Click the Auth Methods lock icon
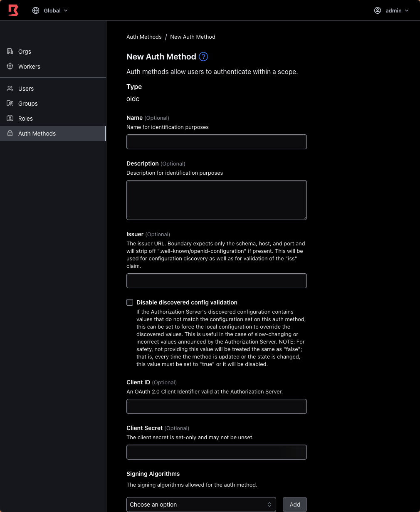Screen dimensions: 420x512 pos(10,134)
